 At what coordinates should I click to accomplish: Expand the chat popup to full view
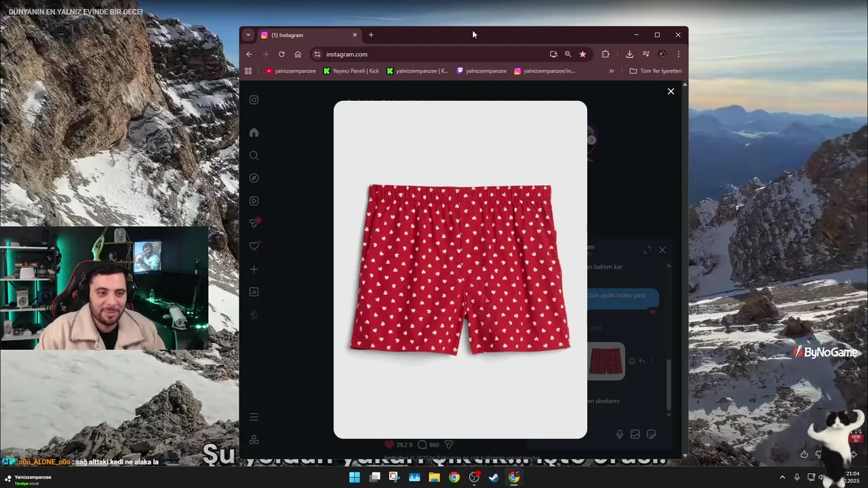(x=647, y=250)
